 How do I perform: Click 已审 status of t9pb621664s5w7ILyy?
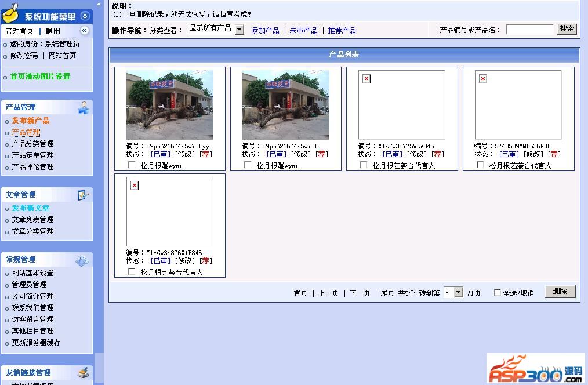(161, 154)
